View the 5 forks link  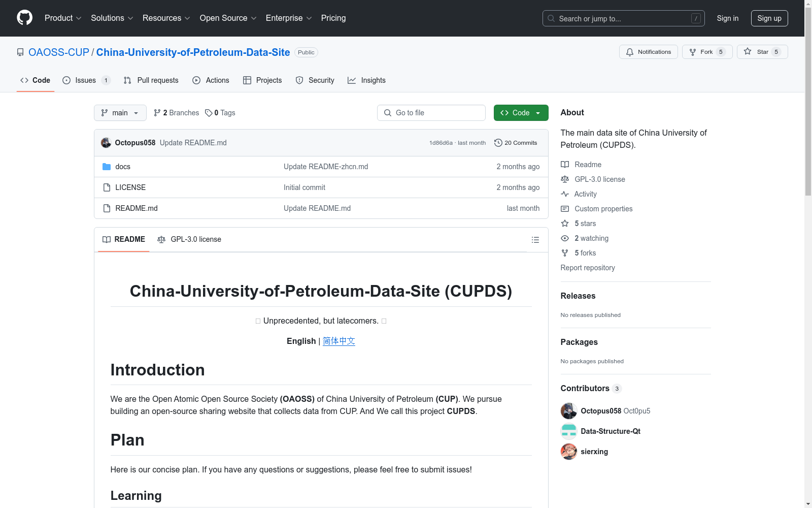tap(579, 253)
